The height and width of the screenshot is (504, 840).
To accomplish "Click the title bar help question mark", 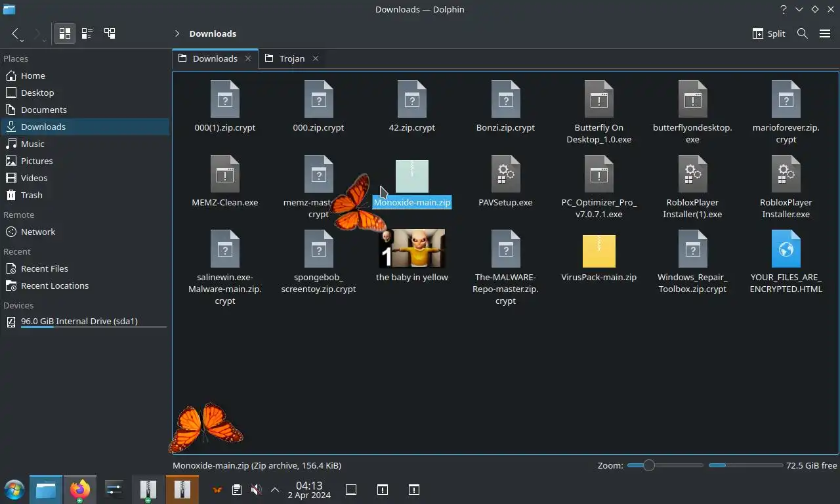I will pos(784,9).
